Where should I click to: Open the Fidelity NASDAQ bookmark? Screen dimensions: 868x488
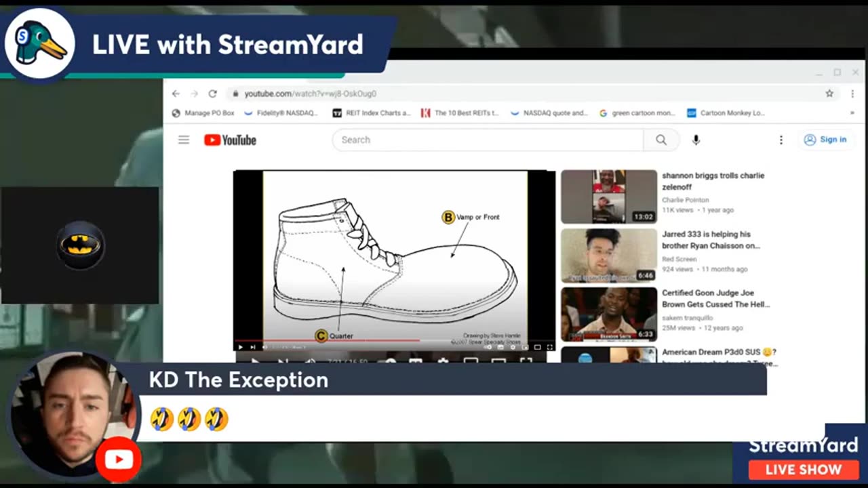(281, 113)
